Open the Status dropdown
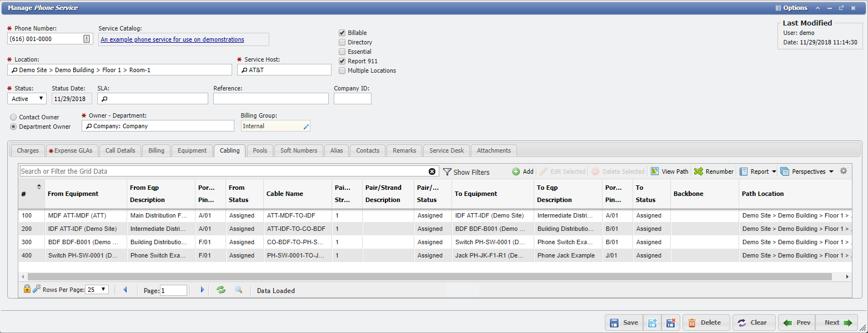868x333 pixels. (27, 99)
